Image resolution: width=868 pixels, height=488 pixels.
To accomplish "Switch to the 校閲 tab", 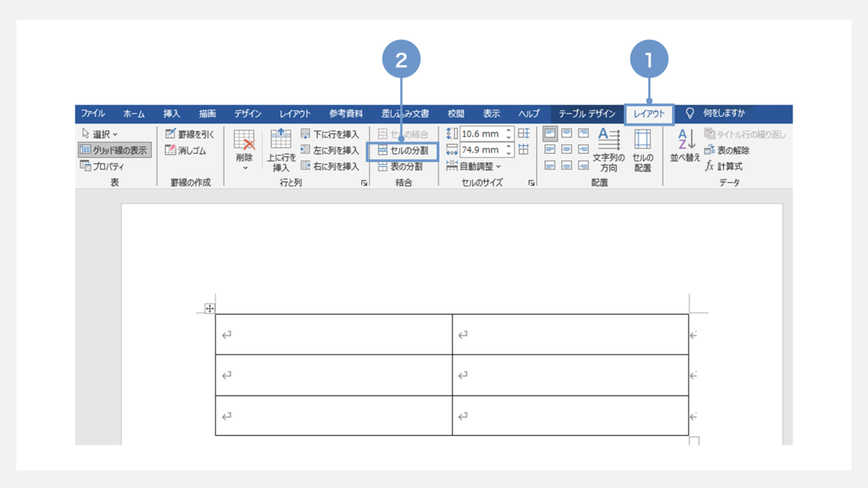I will pyautogui.click(x=456, y=114).
